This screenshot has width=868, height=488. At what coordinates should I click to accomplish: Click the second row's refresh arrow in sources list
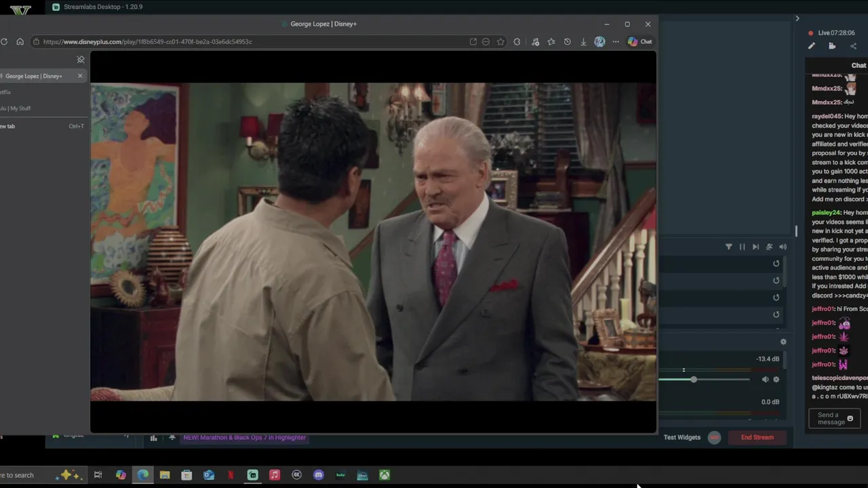[x=776, y=281]
